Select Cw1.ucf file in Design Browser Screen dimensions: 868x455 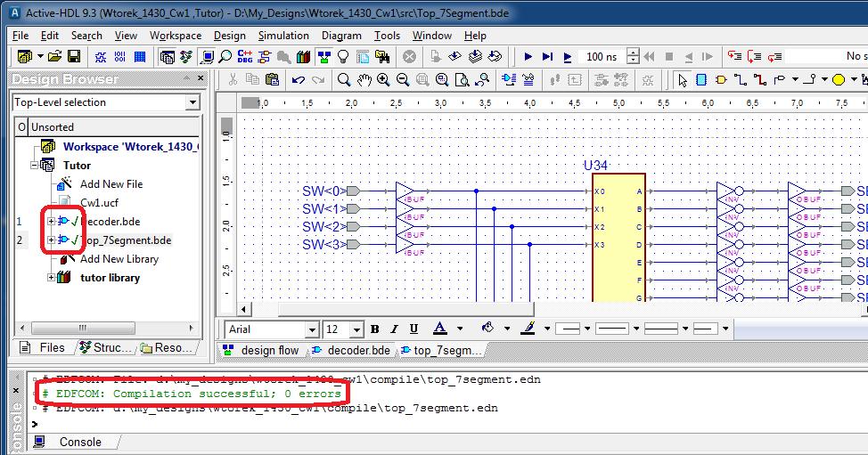click(99, 203)
